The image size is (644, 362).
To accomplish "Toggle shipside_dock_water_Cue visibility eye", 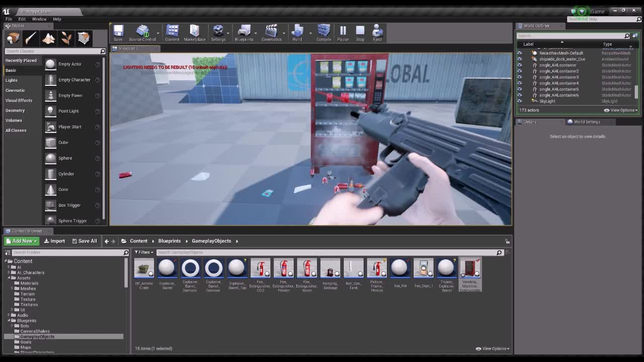I will coord(520,59).
